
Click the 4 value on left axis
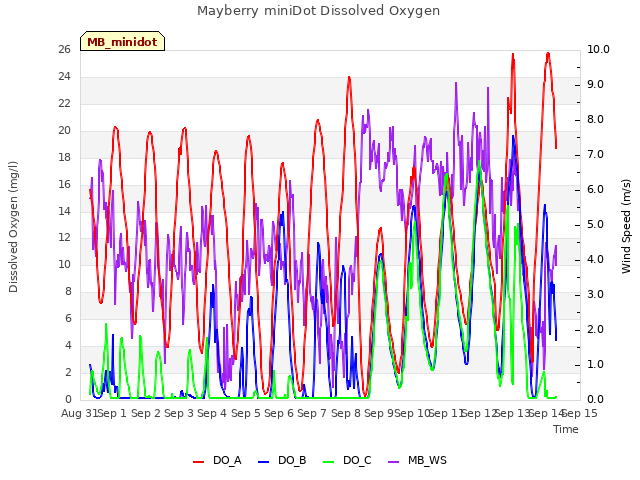tap(68, 345)
